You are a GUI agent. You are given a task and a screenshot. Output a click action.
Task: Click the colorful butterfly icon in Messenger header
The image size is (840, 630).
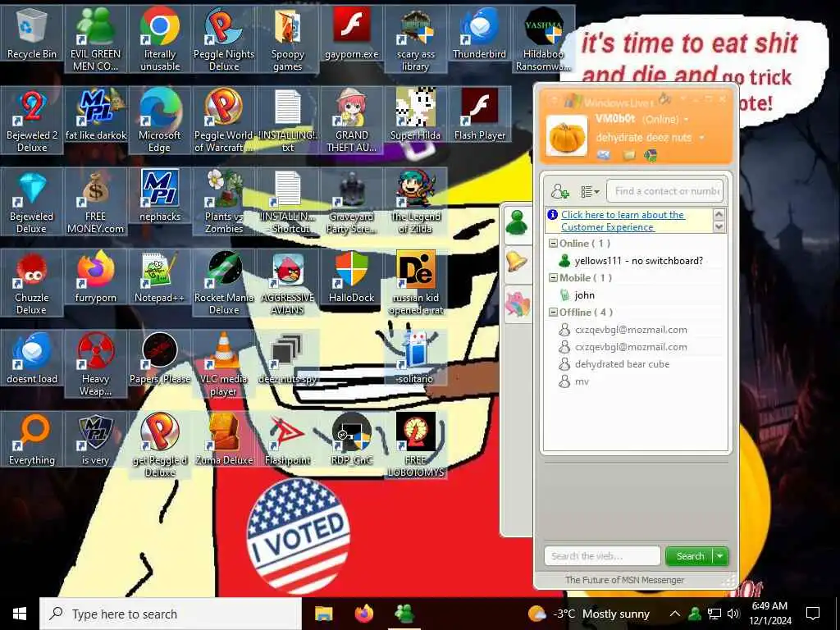click(651, 155)
